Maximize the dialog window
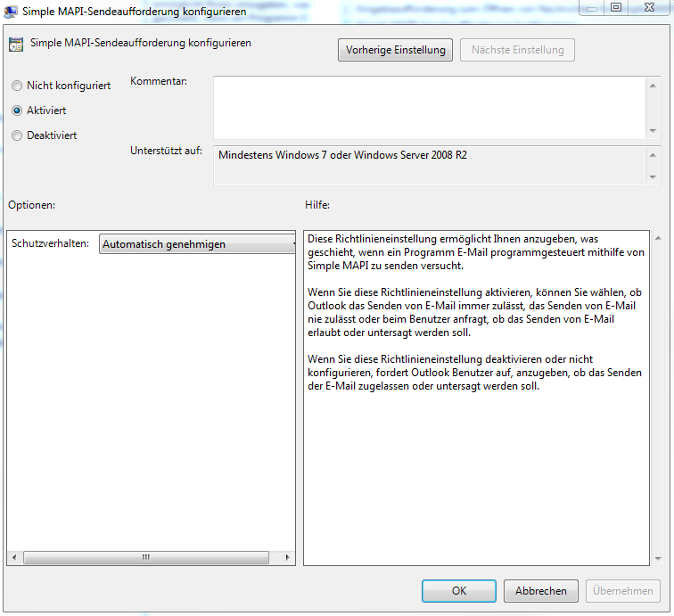Screen dimensions: 674x616 coord(616,7)
